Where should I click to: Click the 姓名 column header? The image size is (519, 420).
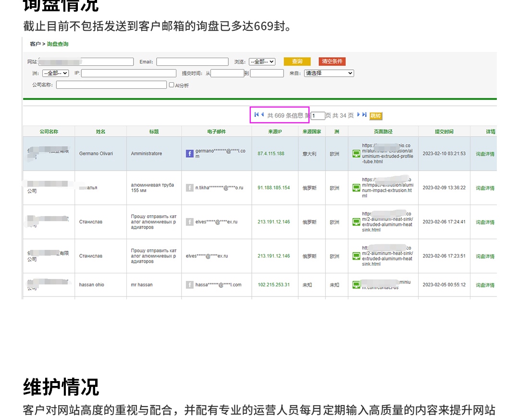100,131
